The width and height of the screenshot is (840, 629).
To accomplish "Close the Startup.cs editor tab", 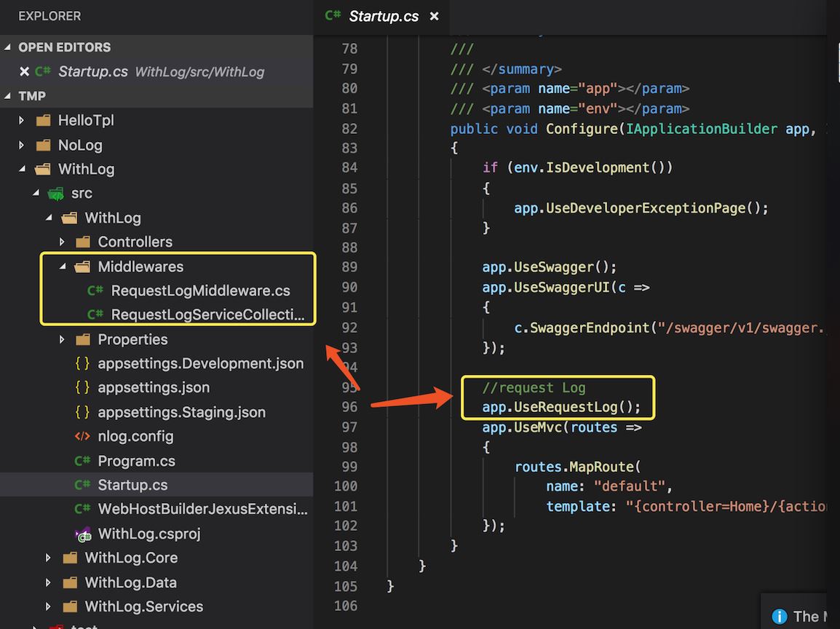I will click(x=434, y=16).
